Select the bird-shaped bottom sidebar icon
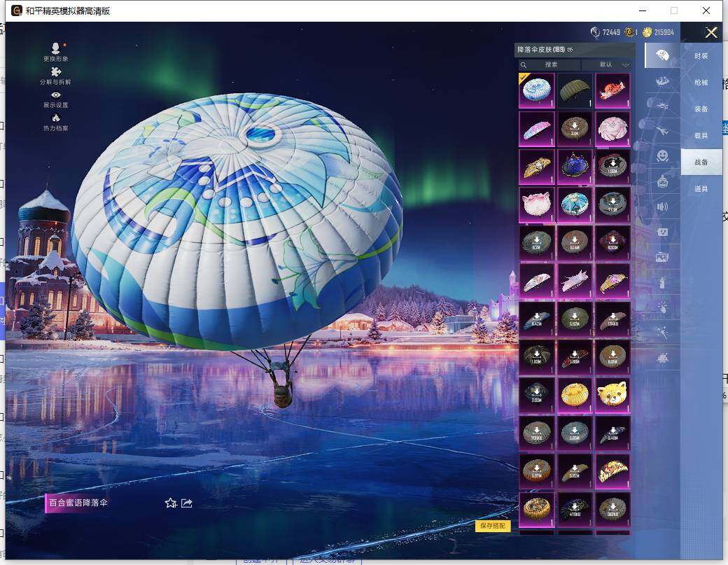The width and height of the screenshot is (728, 565). pyautogui.click(x=662, y=358)
